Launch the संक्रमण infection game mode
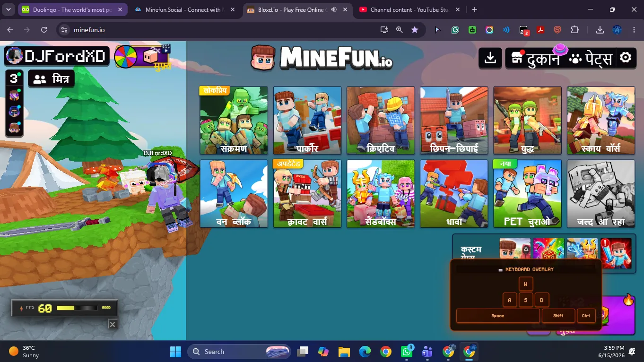Image resolution: width=644 pixels, height=362 pixels. click(x=234, y=121)
